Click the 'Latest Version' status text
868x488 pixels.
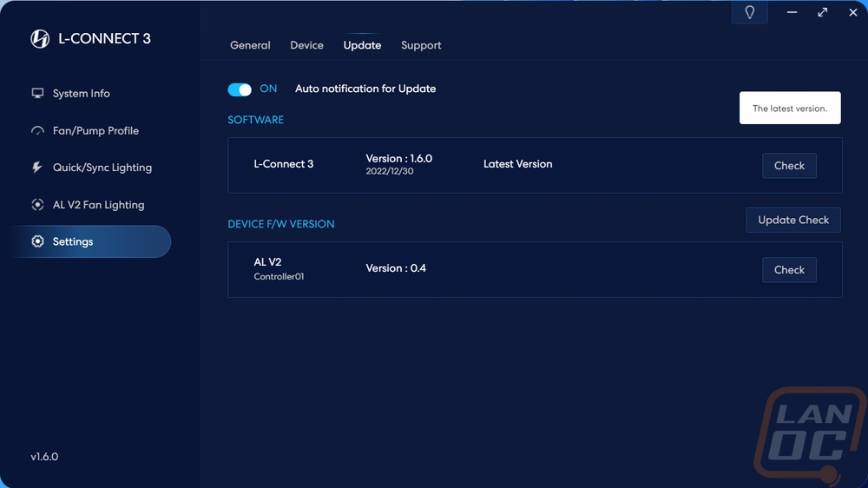click(517, 164)
